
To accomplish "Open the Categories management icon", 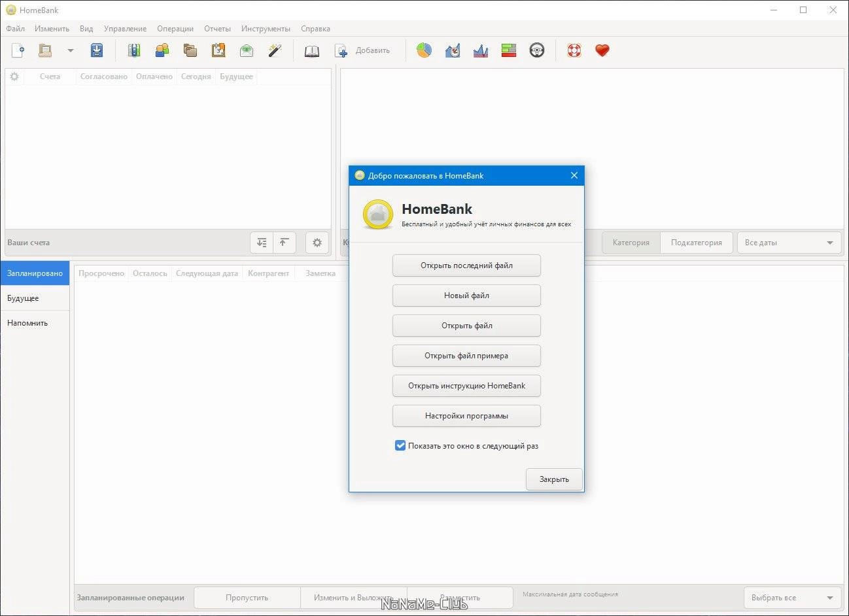I will click(x=190, y=50).
